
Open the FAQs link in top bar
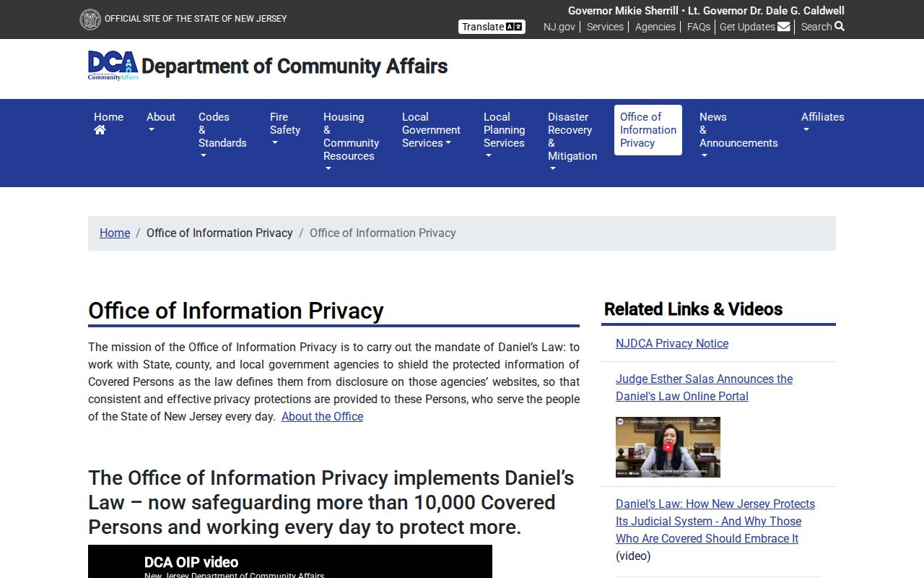[699, 27]
